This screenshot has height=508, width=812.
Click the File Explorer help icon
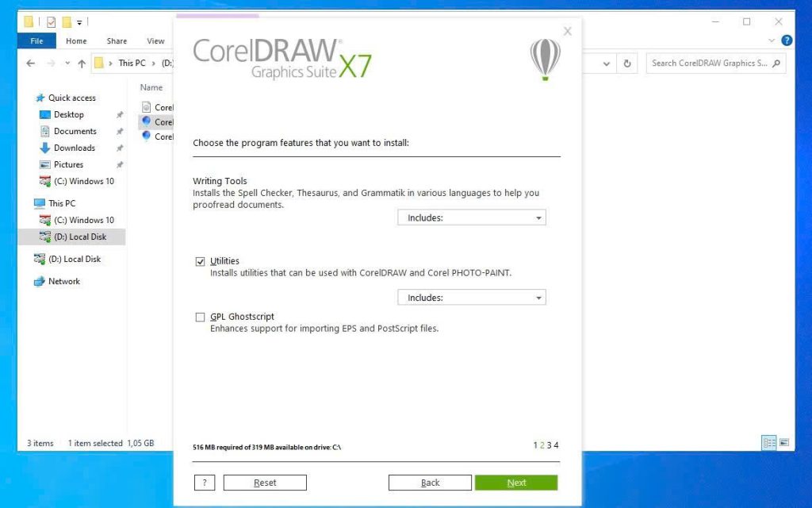coord(787,40)
